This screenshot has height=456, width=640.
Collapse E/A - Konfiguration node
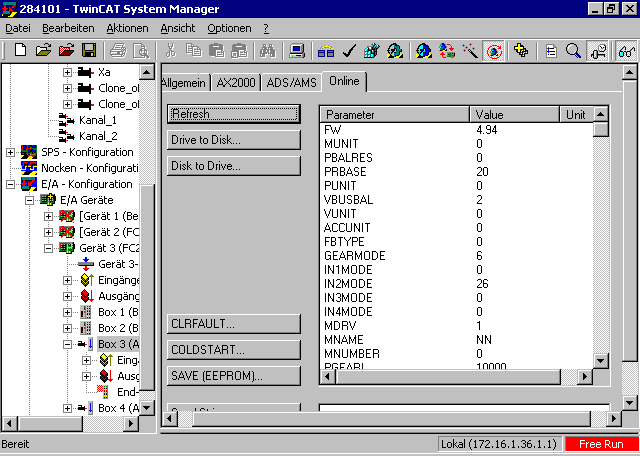point(10,184)
